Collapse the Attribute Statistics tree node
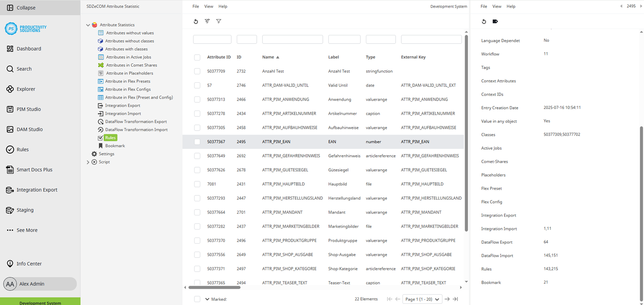Viewport: 644px width, 305px height. [x=88, y=24]
